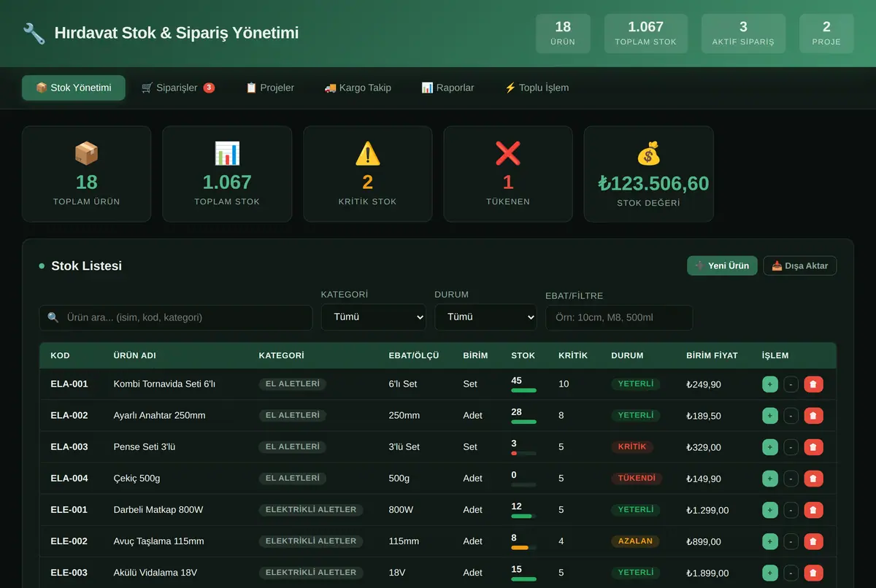
Task: Click the wrench logo icon in header
Action: click(x=34, y=33)
